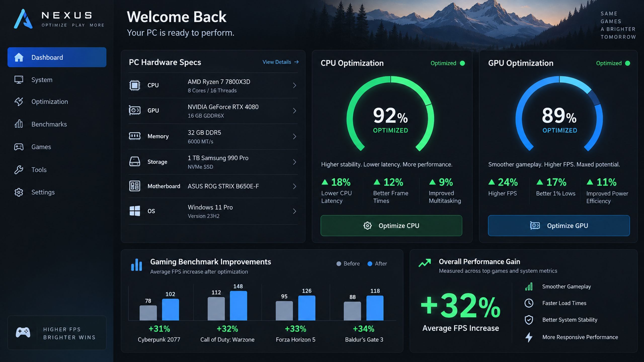
Task: Click the game controller icon in the sidebar banner
Action: click(23, 333)
